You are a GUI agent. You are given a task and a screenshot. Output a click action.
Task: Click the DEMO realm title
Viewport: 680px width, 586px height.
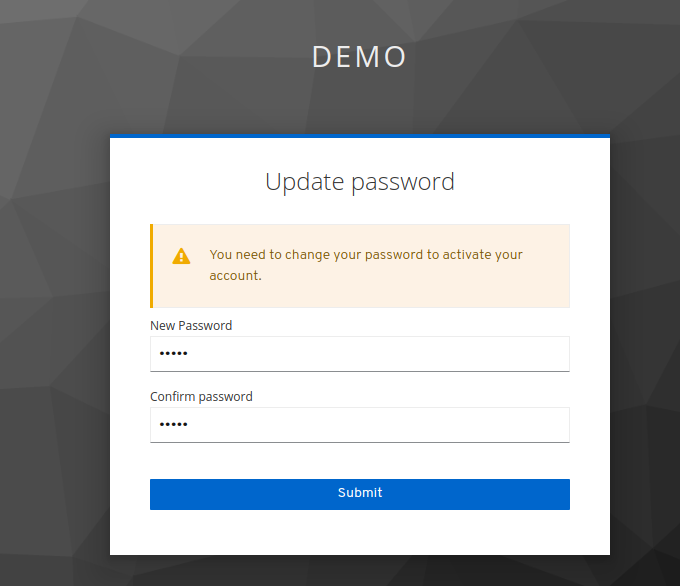360,57
